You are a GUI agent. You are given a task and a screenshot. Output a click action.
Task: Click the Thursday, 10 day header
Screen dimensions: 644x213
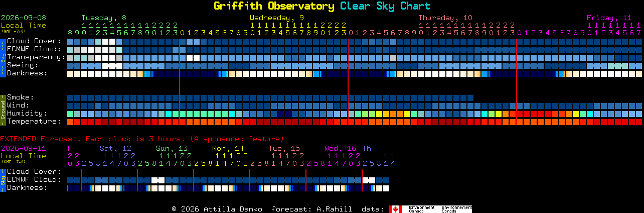coord(445,18)
